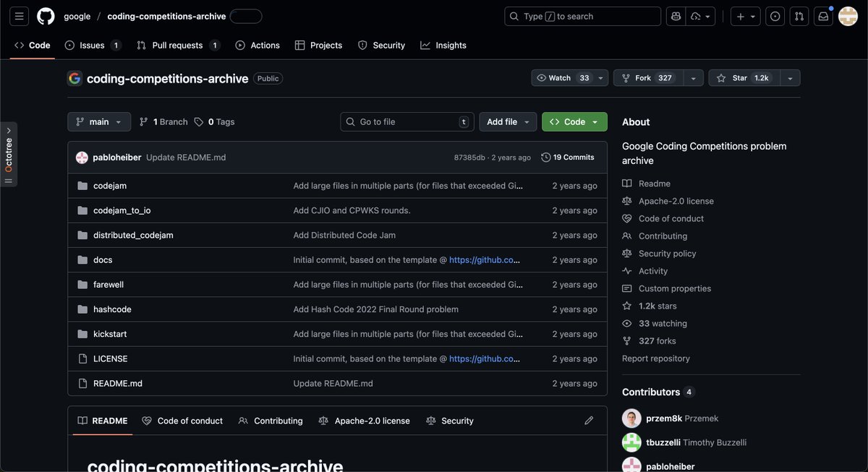
Task: Open the Add file dropdown
Action: click(508, 122)
